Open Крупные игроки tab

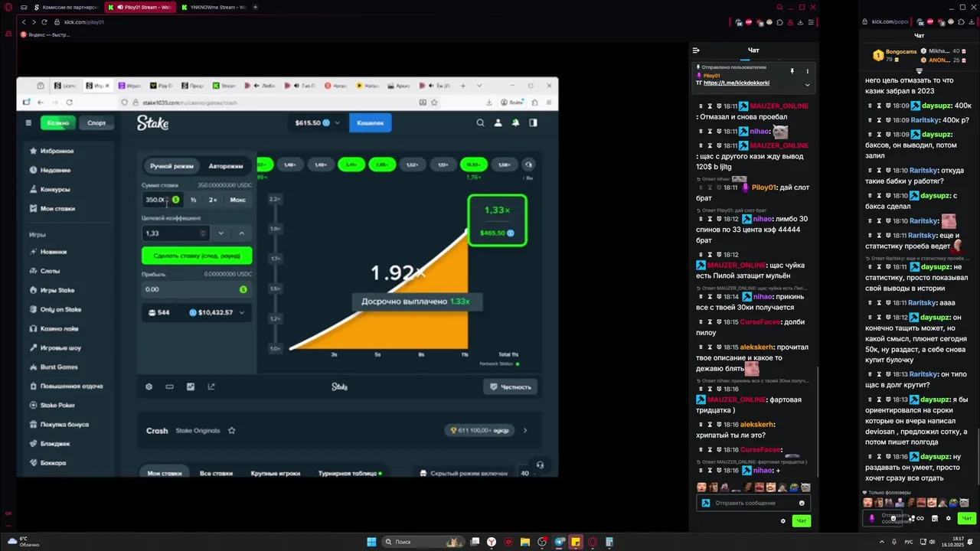click(x=275, y=473)
